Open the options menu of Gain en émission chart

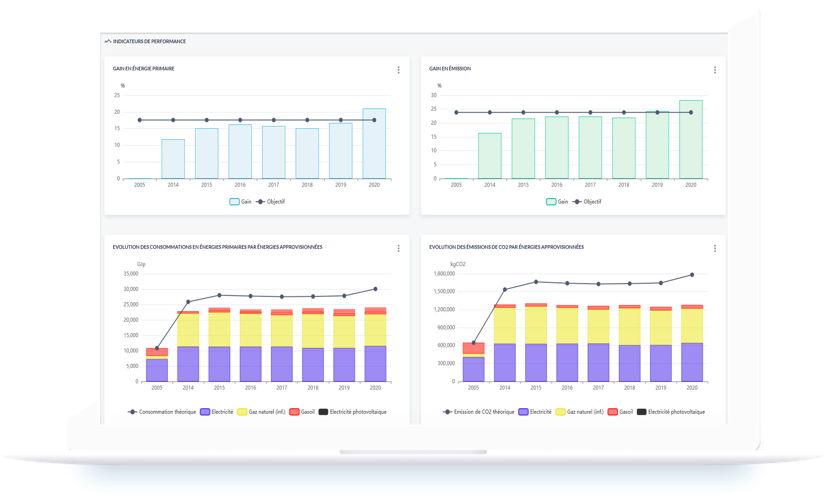point(715,70)
